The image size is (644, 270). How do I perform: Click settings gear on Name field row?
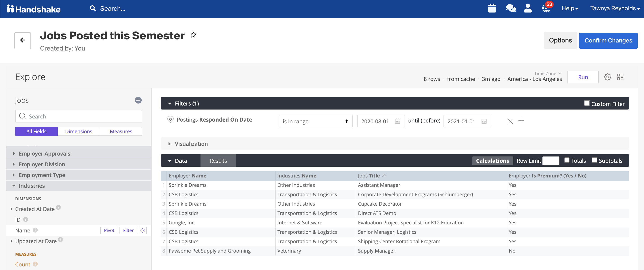pos(143,230)
